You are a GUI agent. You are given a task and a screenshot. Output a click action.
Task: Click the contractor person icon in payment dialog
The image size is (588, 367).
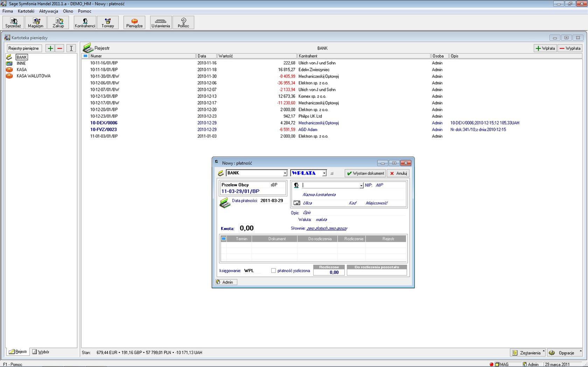pyautogui.click(x=296, y=185)
